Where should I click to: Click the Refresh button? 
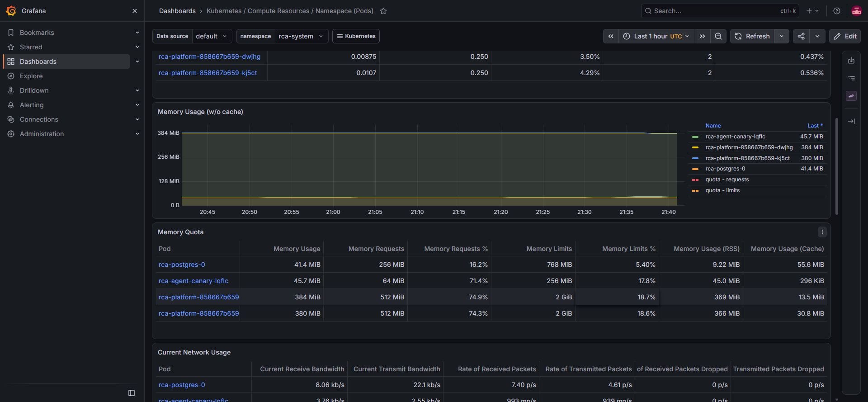tap(752, 36)
